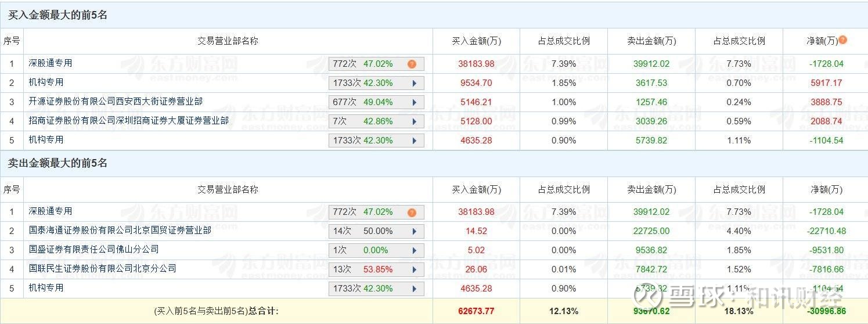Screen dimensions: 868x324
Task: Click the arrow icon in 国联民生证券北京分公司 row
Action: pyautogui.click(x=415, y=269)
